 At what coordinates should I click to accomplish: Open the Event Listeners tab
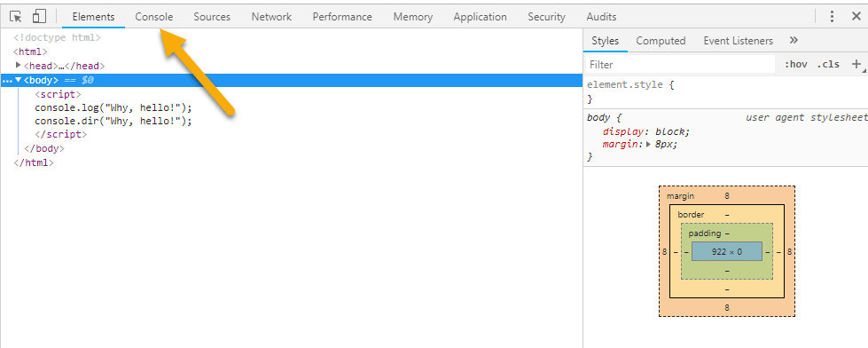(738, 41)
